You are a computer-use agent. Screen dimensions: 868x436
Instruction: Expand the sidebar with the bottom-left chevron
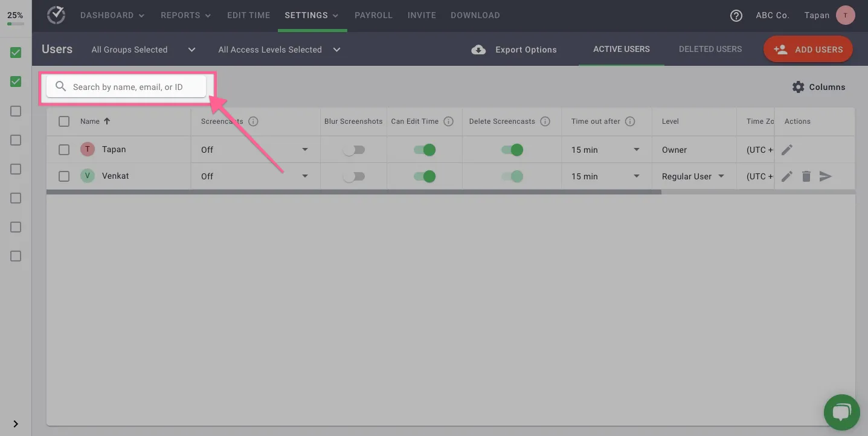pyautogui.click(x=16, y=424)
